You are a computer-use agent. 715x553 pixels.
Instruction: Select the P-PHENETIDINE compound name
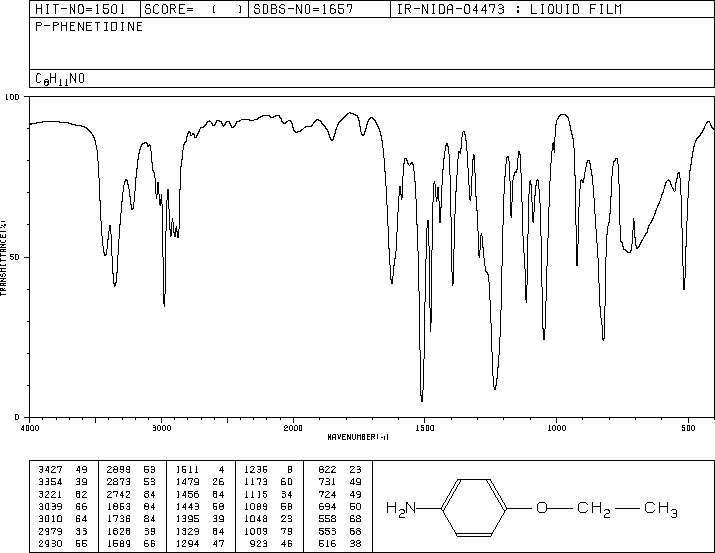pos(76,27)
